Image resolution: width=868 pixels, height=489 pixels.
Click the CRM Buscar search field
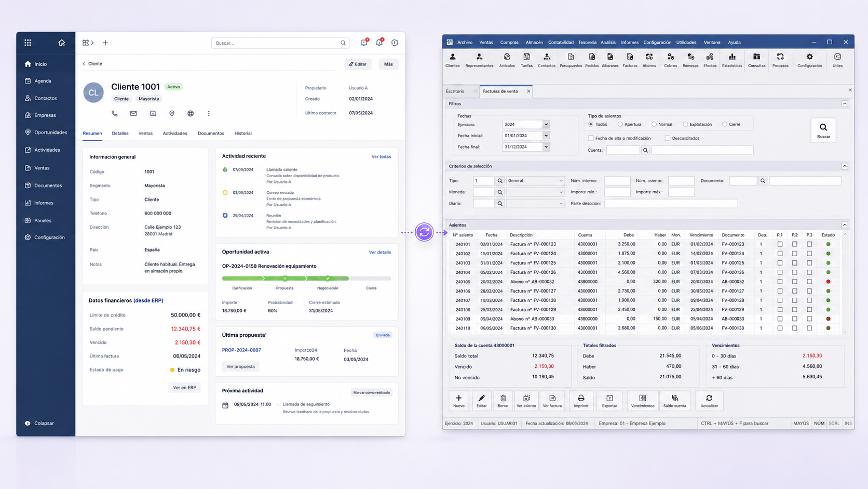coord(279,43)
